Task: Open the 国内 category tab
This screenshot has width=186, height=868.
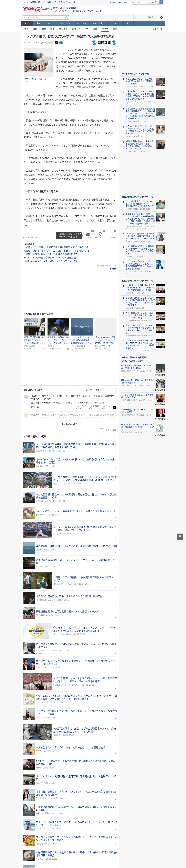Action: [x=35, y=29]
